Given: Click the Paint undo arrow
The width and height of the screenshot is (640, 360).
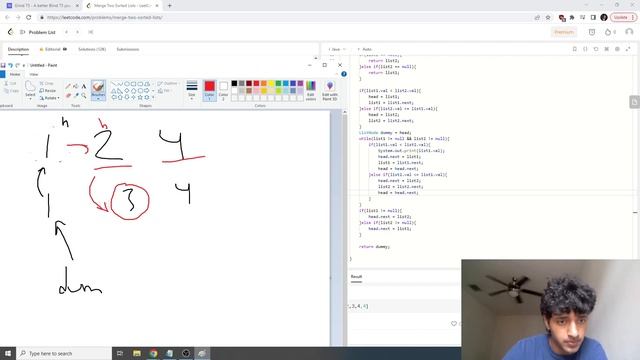Looking at the screenshot, I should 11,65.
